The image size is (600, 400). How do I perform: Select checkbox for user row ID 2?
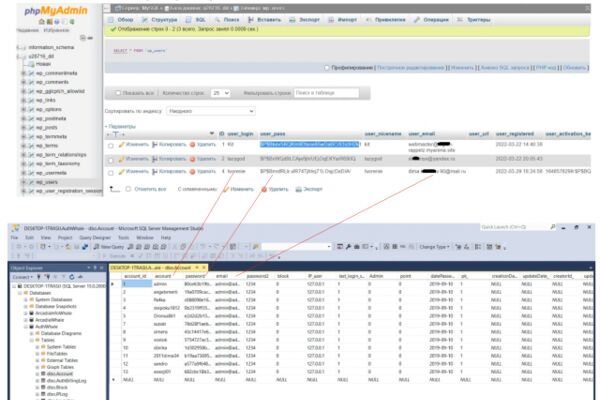111,160
